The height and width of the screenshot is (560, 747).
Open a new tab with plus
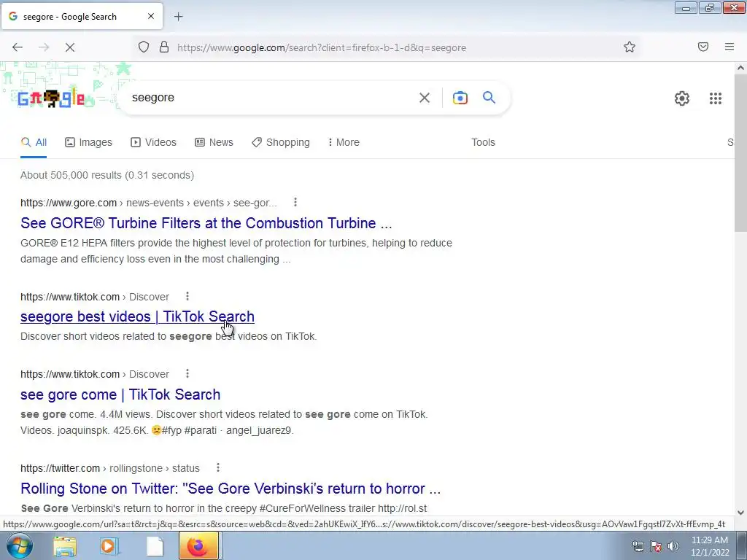click(178, 17)
